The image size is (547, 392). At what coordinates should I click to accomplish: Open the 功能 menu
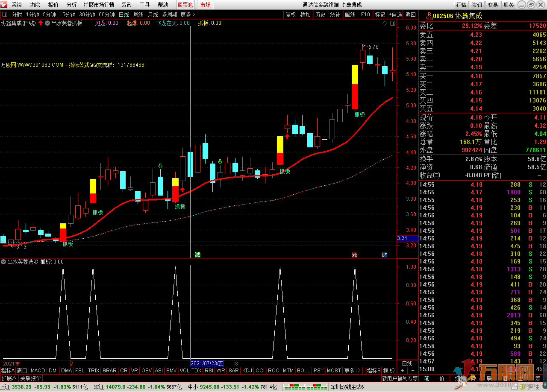tap(35, 5)
